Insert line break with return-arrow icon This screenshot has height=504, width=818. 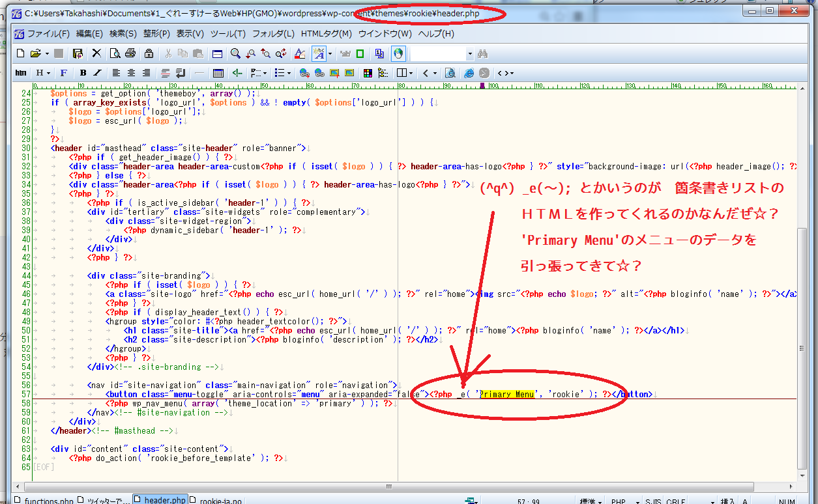pyautogui.click(x=180, y=73)
